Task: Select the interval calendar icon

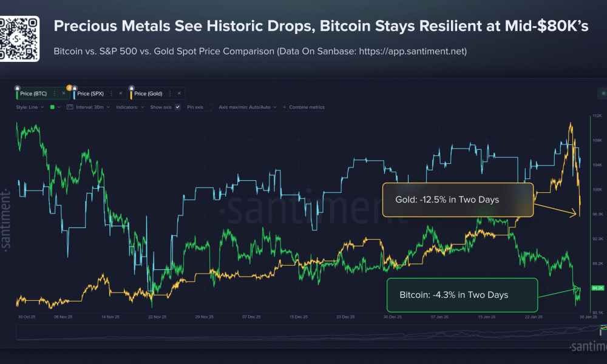Action: tap(70, 107)
